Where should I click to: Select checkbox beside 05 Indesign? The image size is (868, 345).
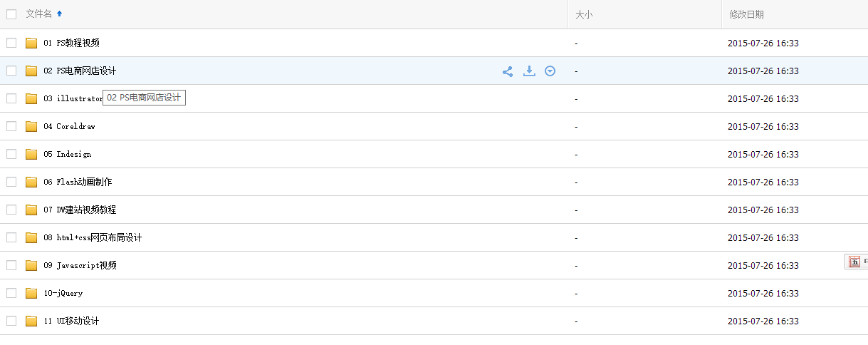coord(11,154)
